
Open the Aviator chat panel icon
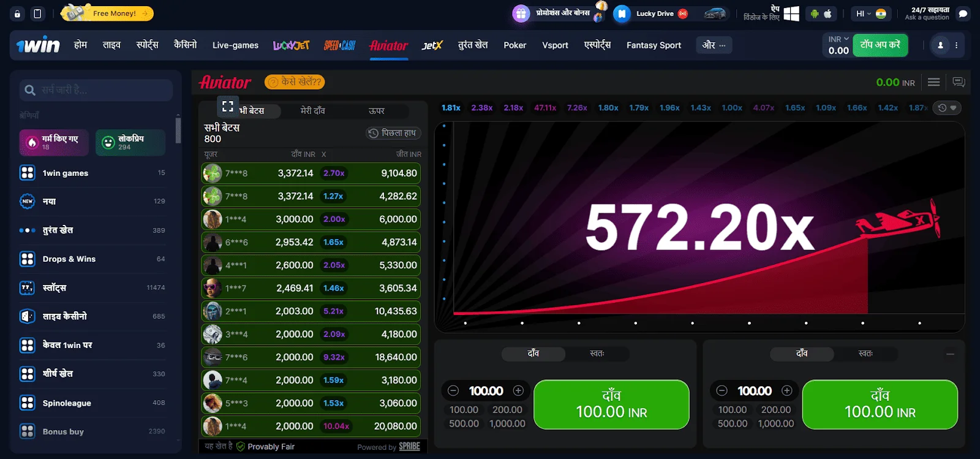point(959,82)
